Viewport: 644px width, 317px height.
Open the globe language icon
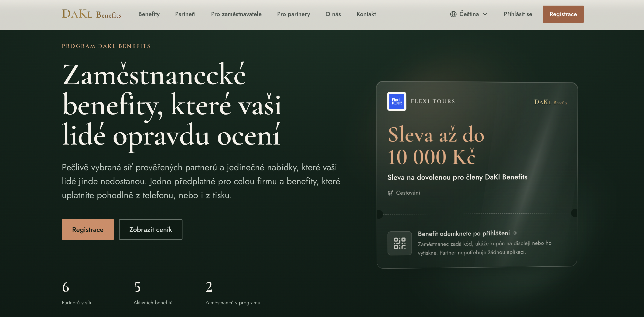point(453,14)
